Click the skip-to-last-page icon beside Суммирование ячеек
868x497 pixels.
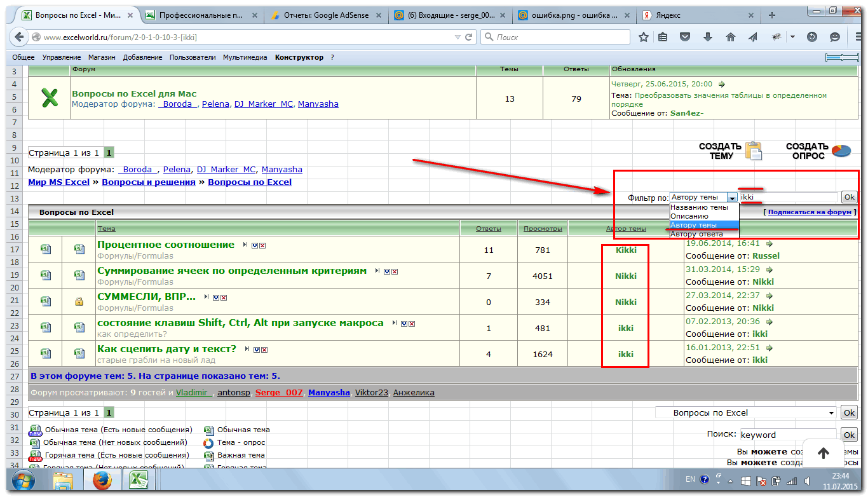click(377, 271)
